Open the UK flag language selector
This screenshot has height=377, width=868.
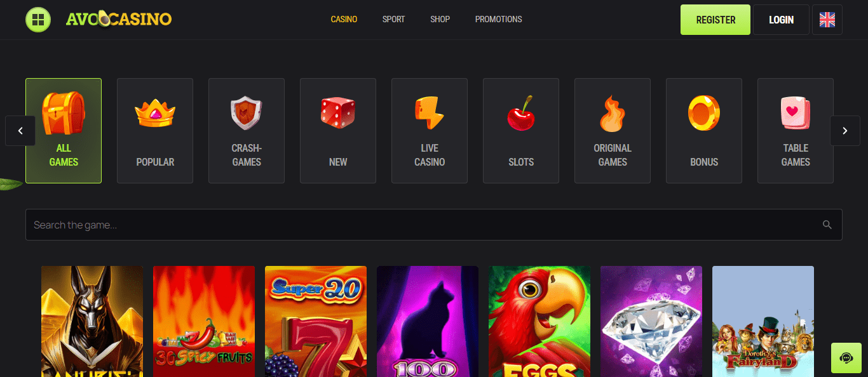click(x=827, y=20)
